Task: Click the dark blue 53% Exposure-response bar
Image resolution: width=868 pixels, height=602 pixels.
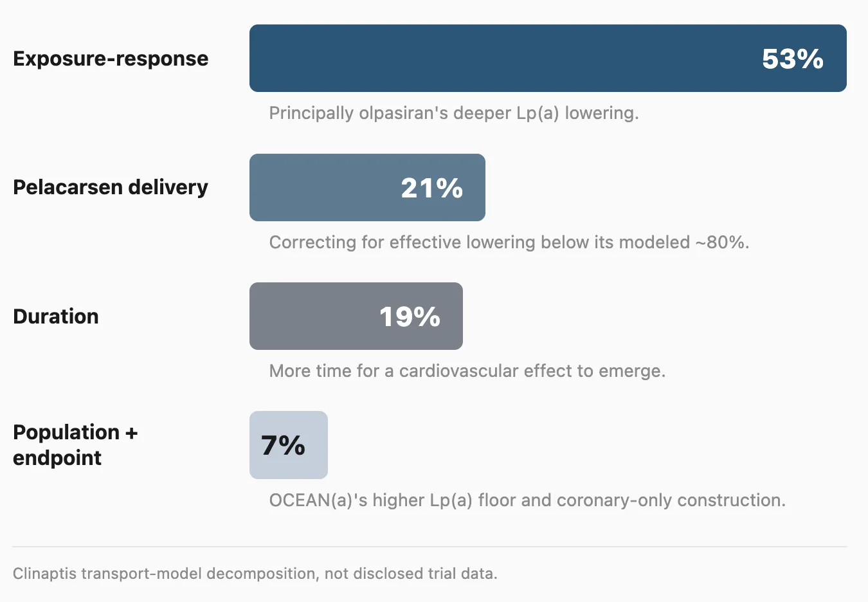Action: pos(548,59)
